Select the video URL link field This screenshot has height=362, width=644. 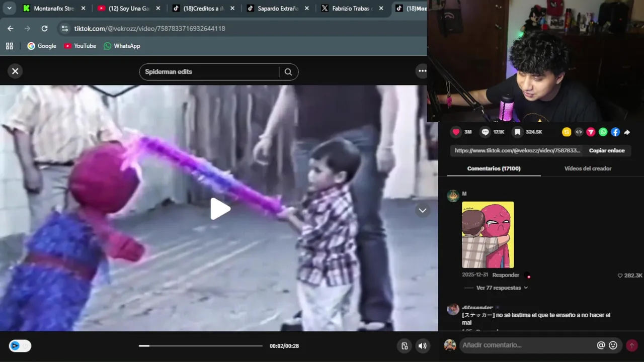tap(518, 150)
